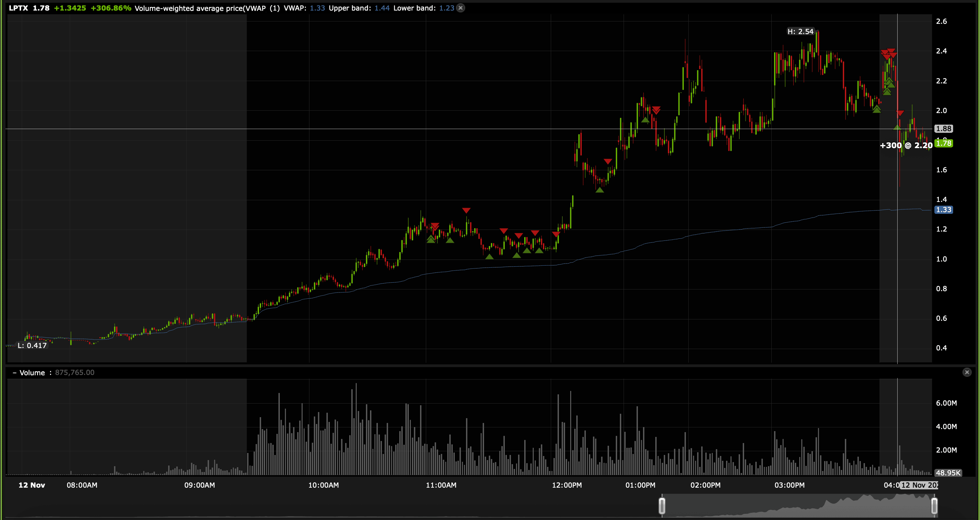Click the LPTX ticker symbol
Image resolution: width=980 pixels, height=520 pixels.
point(18,8)
